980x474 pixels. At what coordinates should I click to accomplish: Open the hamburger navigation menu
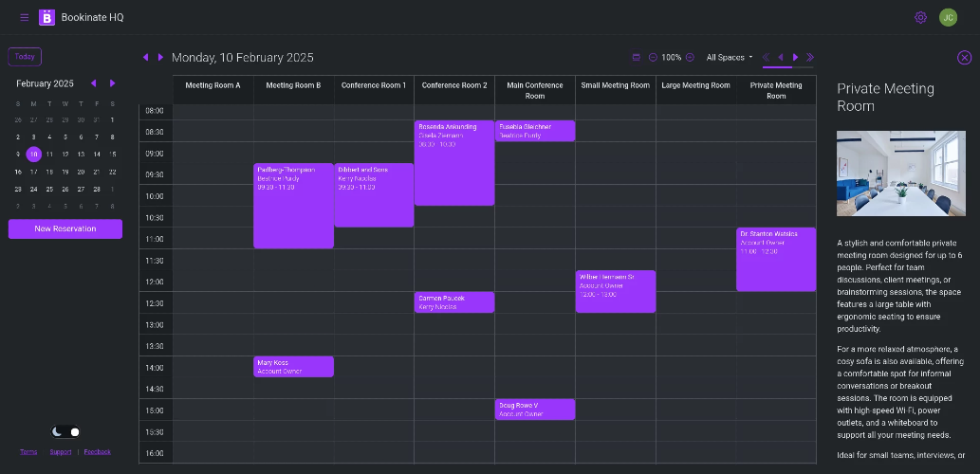click(x=25, y=17)
